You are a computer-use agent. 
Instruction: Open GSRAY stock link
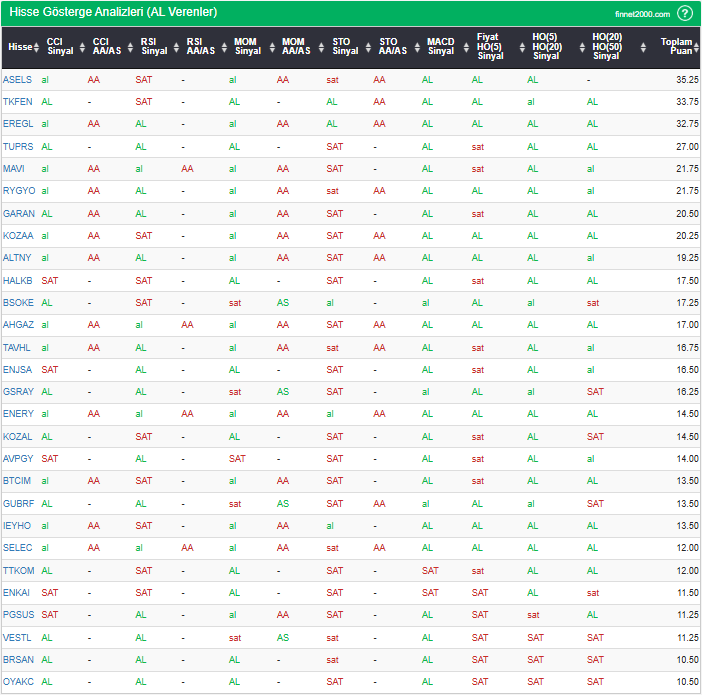point(18,391)
